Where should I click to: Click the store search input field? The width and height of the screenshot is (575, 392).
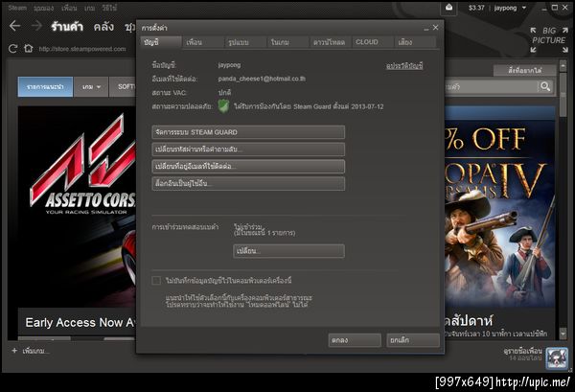coord(492,87)
